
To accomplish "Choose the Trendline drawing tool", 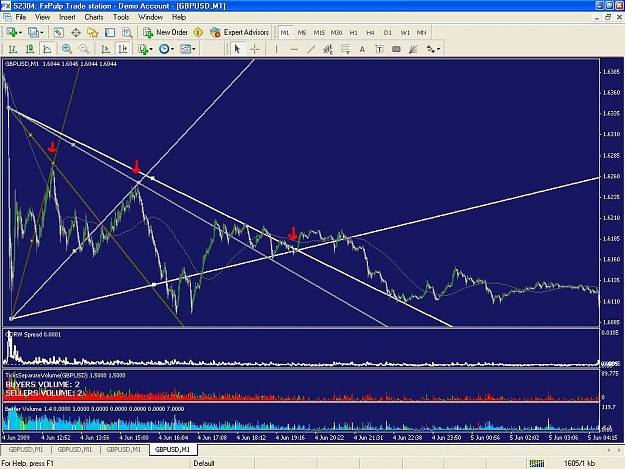I will point(311,49).
